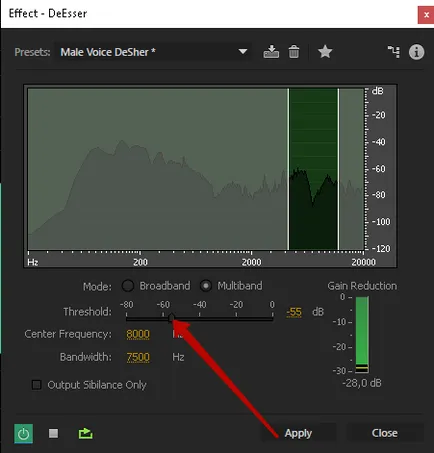
Task: Open the channel map editor icon
Action: (x=394, y=52)
